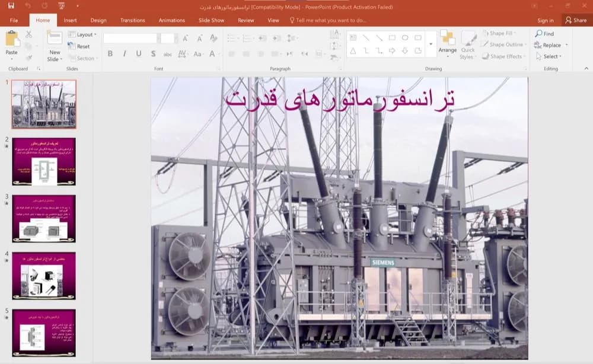Screen dimensions: 593x364
Task: Open Shape Fill color options
Action: point(499,33)
